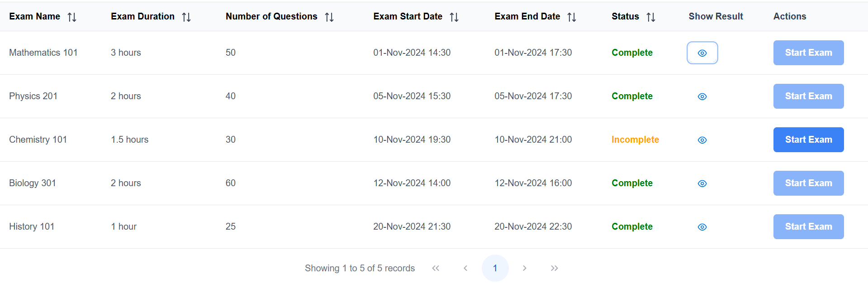
Task: Jump to last page double chevron
Action: pyautogui.click(x=555, y=268)
